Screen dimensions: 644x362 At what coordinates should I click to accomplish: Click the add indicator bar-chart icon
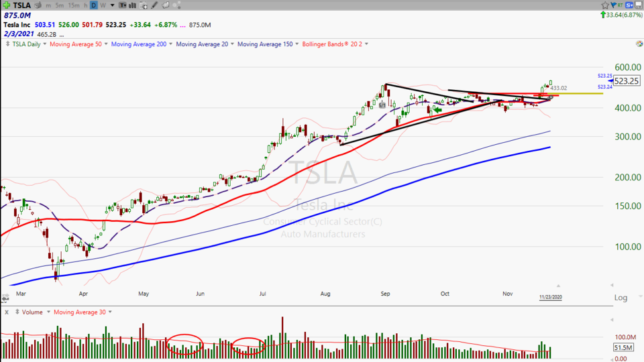(133, 5)
